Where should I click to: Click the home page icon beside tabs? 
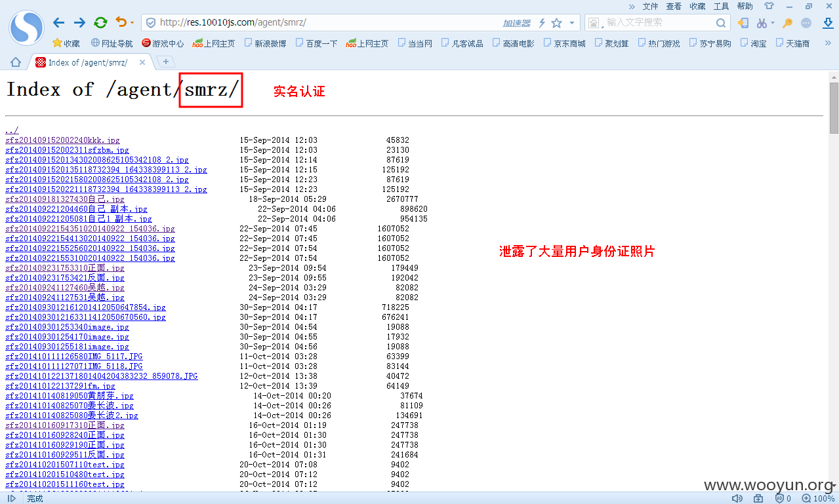click(16, 62)
